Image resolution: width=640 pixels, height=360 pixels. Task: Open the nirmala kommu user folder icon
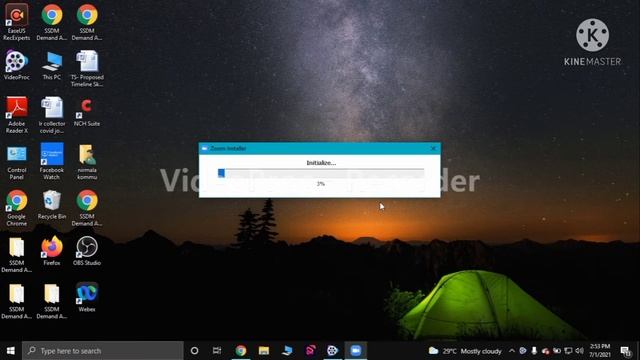[87, 161]
